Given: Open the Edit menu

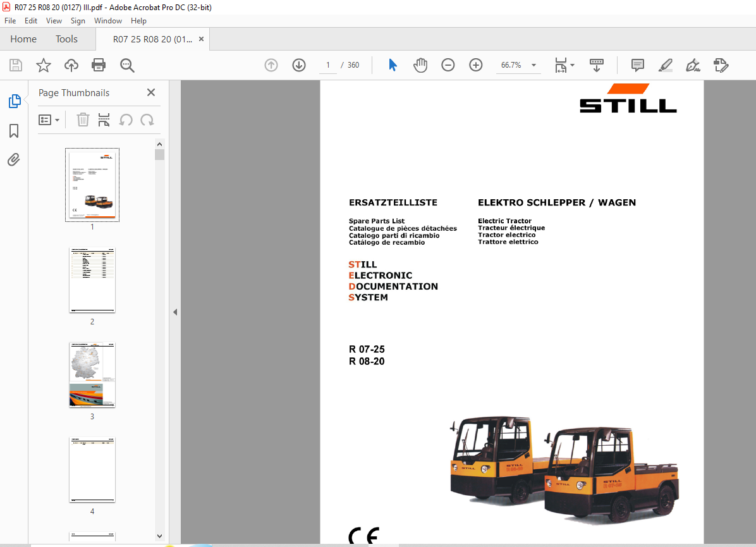Looking at the screenshot, I should tap(31, 21).
